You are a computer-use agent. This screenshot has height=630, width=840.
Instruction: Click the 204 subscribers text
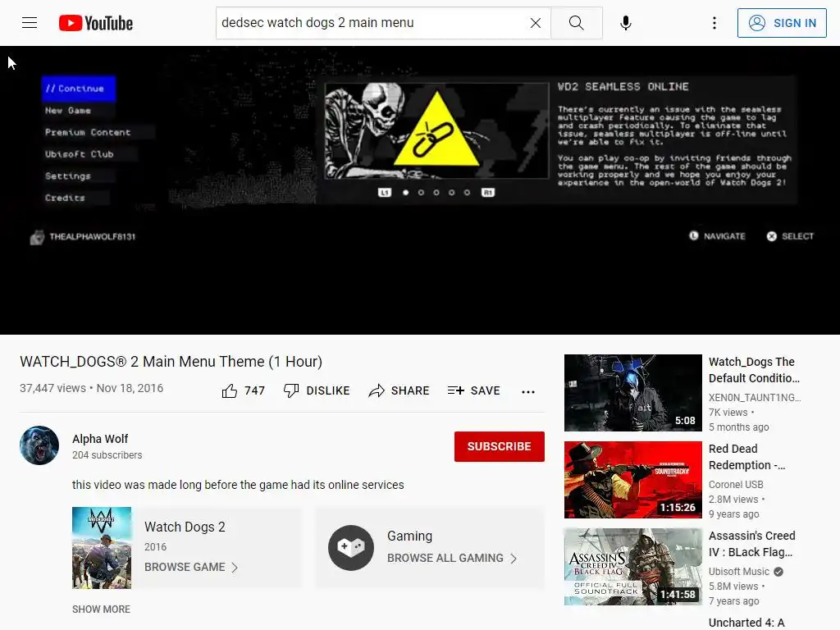[107, 454]
